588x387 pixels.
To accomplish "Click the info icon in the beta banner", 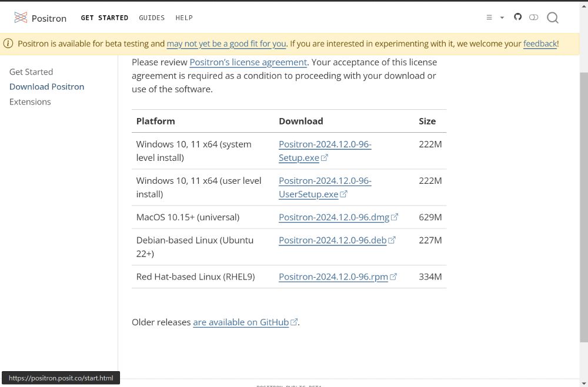I will [x=8, y=43].
